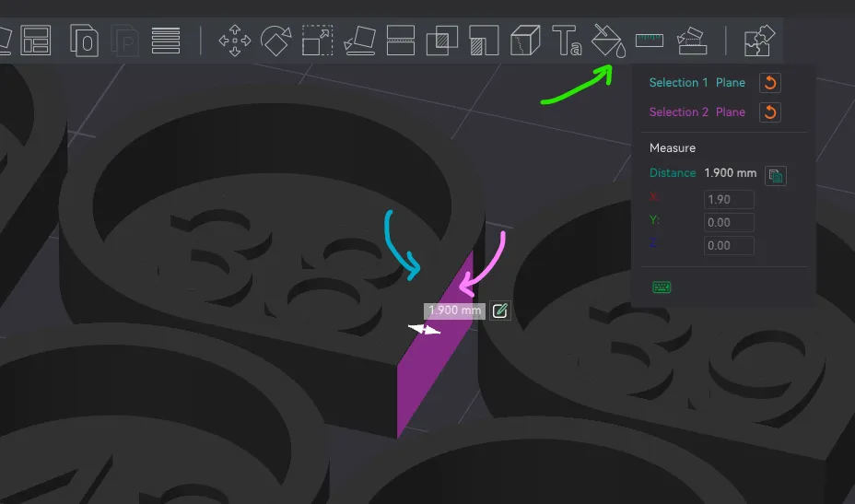Click the 1.900 mm label in viewport

pos(455,311)
